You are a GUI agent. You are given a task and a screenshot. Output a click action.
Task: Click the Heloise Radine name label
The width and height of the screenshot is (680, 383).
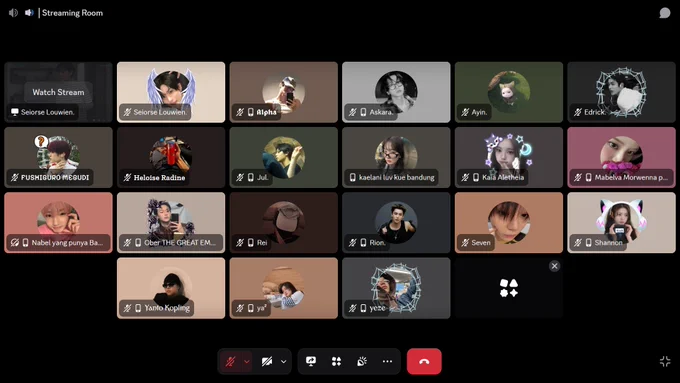coord(159,177)
